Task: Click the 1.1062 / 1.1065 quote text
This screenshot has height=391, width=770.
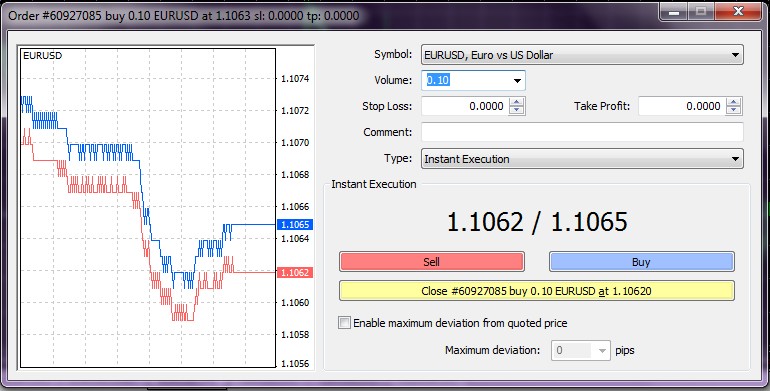Action: pyautogui.click(x=537, y=222)
